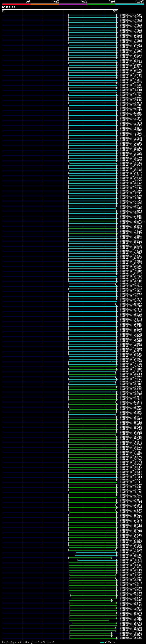
Task: Select hit label UniRef100_Q8VXG7
Action: [x=131, y=600]
